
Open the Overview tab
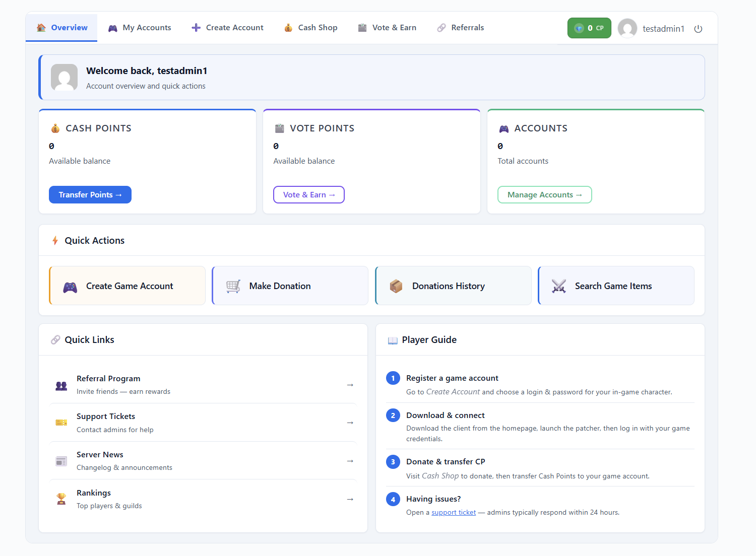pyautogui.click(x=61, y=28)
